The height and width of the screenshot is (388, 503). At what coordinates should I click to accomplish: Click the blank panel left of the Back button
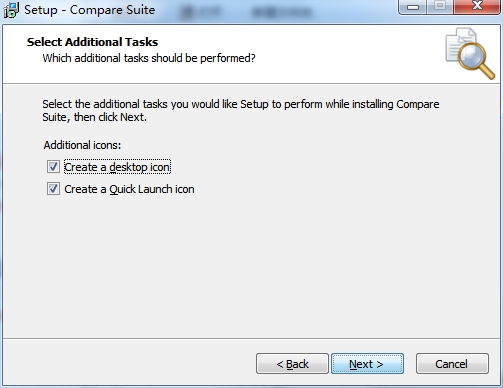[x=129, y=363]
